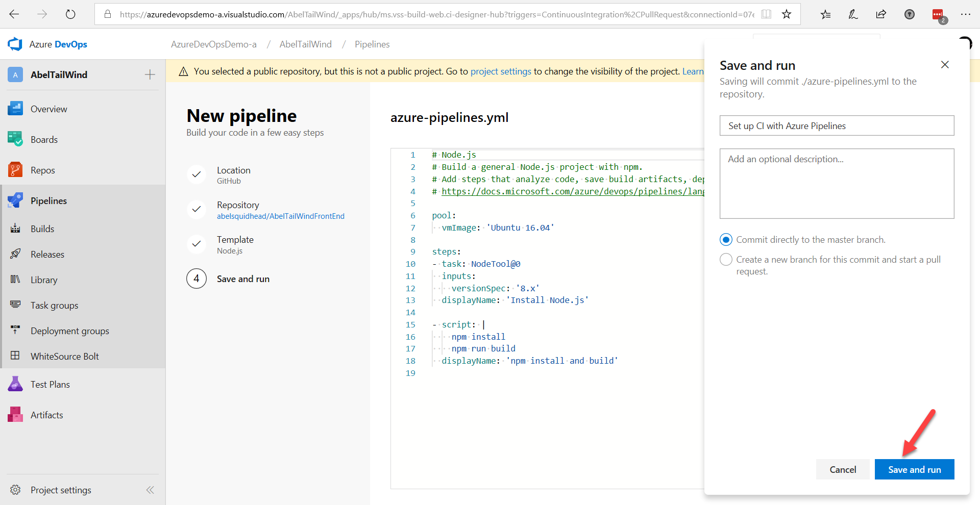Click AbelTailWind breadcrumb

pyautogui.click(x=305, y=44)
